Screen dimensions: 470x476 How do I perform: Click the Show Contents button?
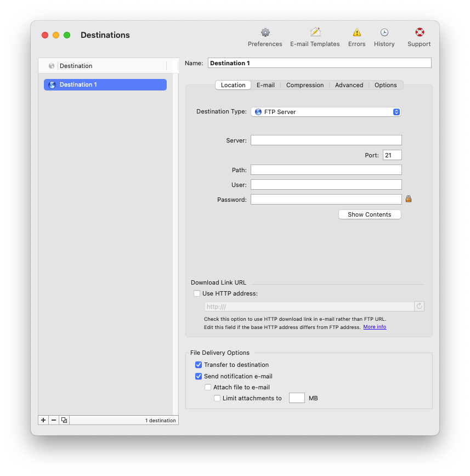(x=370, y=214)
